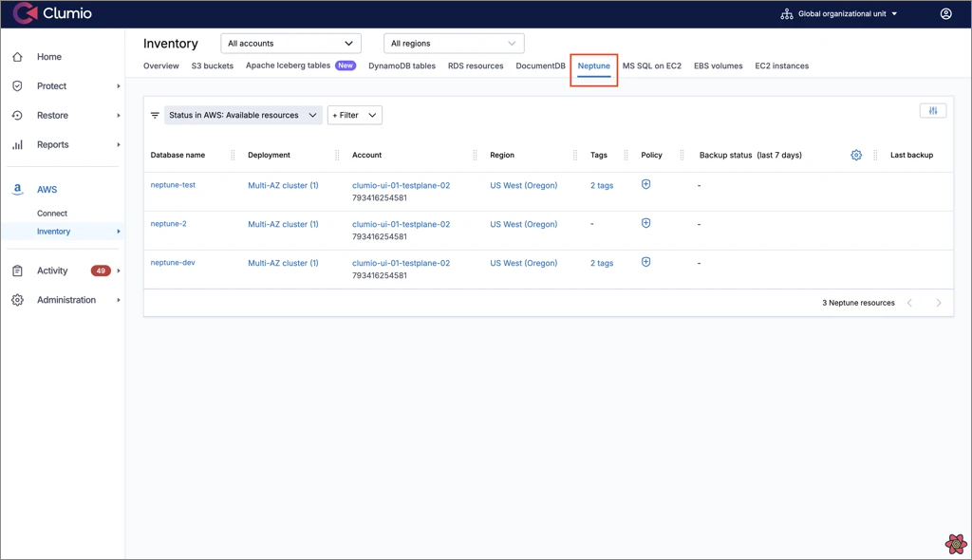Open the All regions dropdown

454,44
